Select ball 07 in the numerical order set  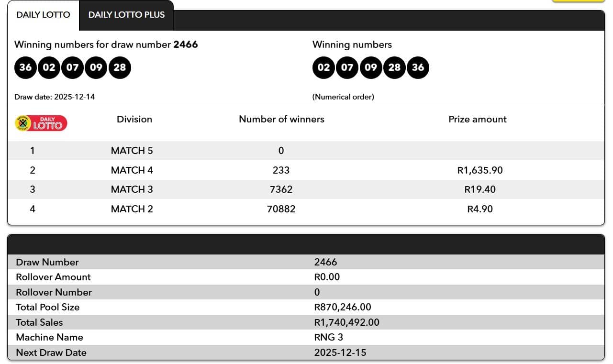click(347, 67)
